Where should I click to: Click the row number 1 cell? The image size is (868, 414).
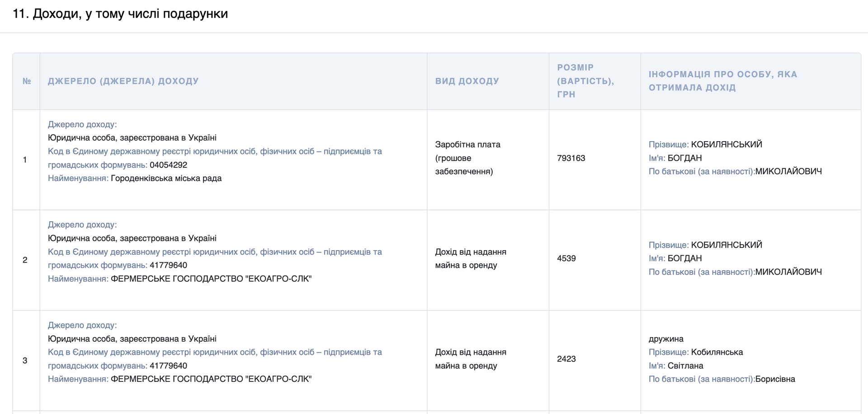point(25,160)
